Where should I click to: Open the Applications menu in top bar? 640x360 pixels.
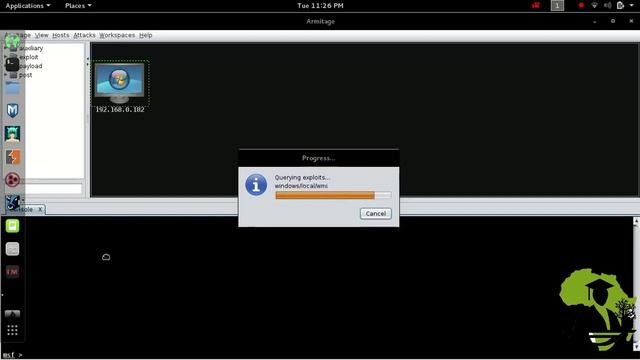pos(28,6)
